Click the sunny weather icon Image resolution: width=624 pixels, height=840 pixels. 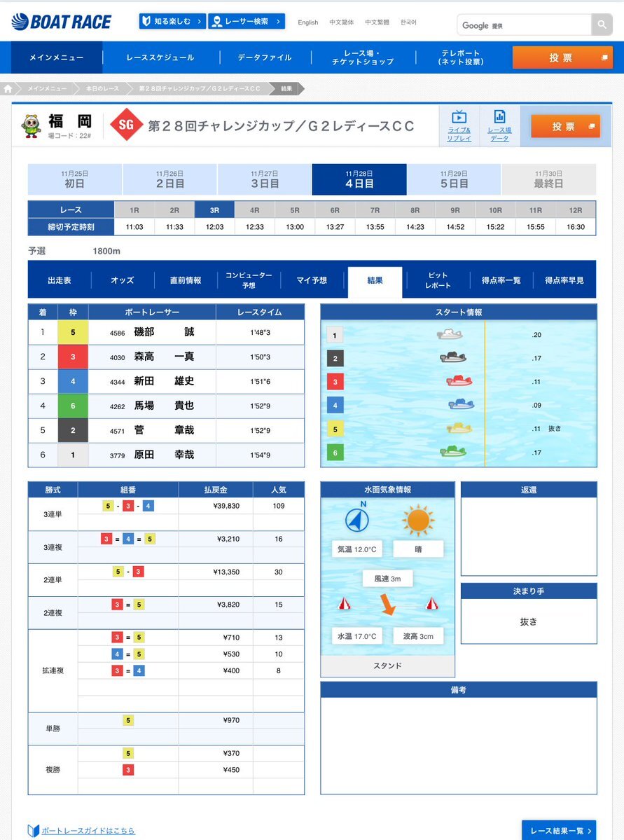pyautogui.click(x=418, y=520)
